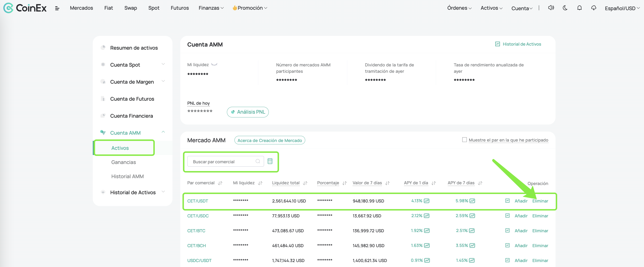Open the Cuenta dropdown in the top bar
Screen dimensions: 644x267
click(522, 8)
